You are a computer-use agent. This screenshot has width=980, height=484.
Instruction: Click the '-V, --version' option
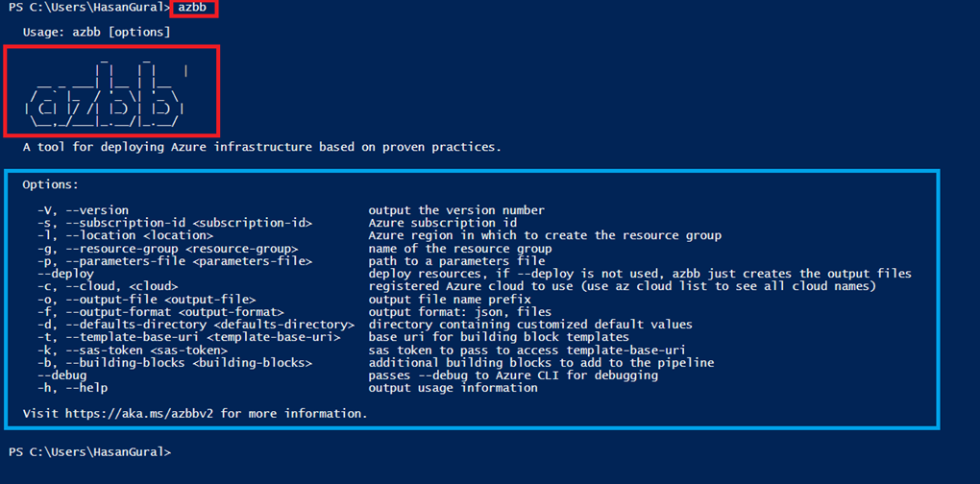click(x=83, y=210)
